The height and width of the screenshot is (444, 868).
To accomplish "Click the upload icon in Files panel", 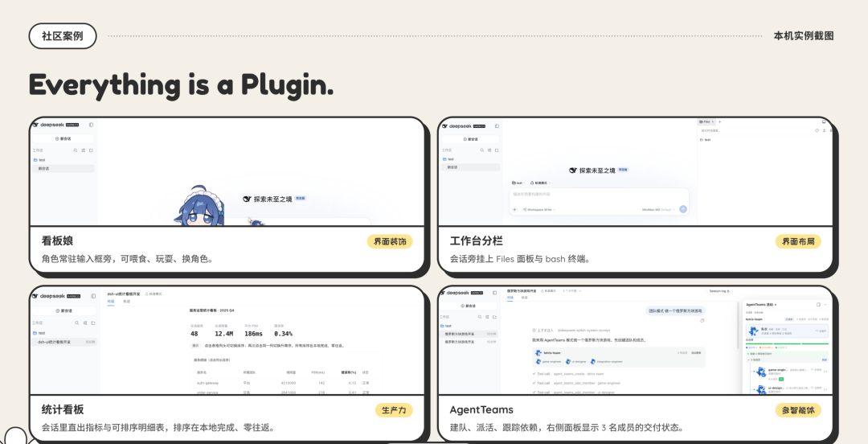I will coord(825,131).
